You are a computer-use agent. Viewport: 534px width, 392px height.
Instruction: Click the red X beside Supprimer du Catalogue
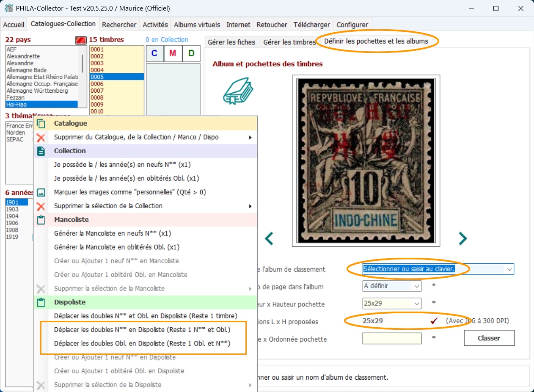(41, 137)
